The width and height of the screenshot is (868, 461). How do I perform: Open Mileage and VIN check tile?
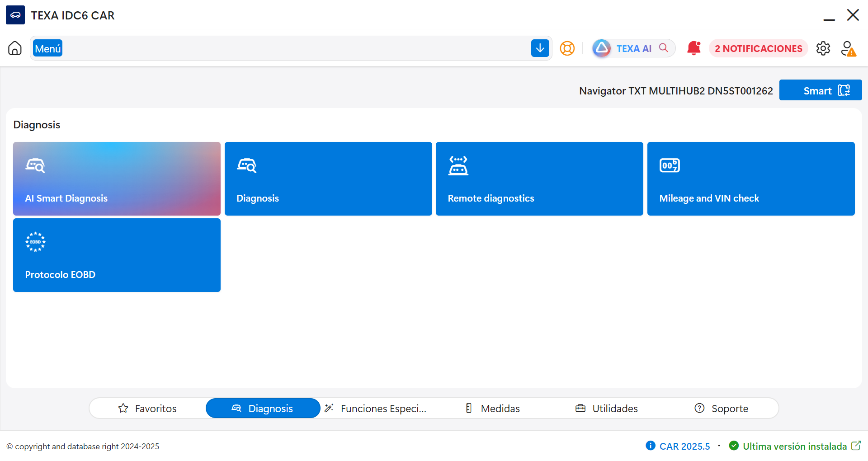click(x=751, y=179)
